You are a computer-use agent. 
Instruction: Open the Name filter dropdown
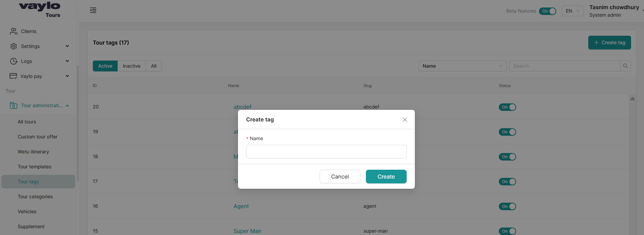[x=462, y=66]
